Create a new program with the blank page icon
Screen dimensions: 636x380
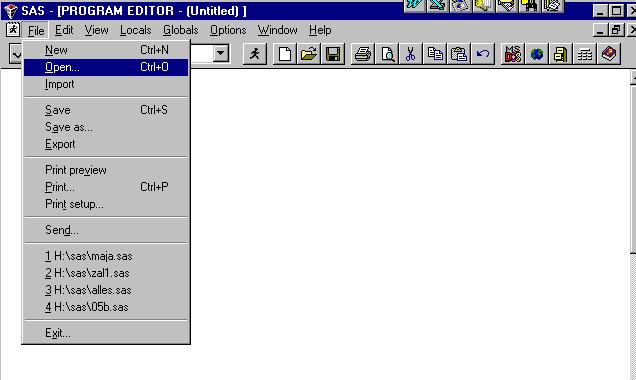(285, 54)
